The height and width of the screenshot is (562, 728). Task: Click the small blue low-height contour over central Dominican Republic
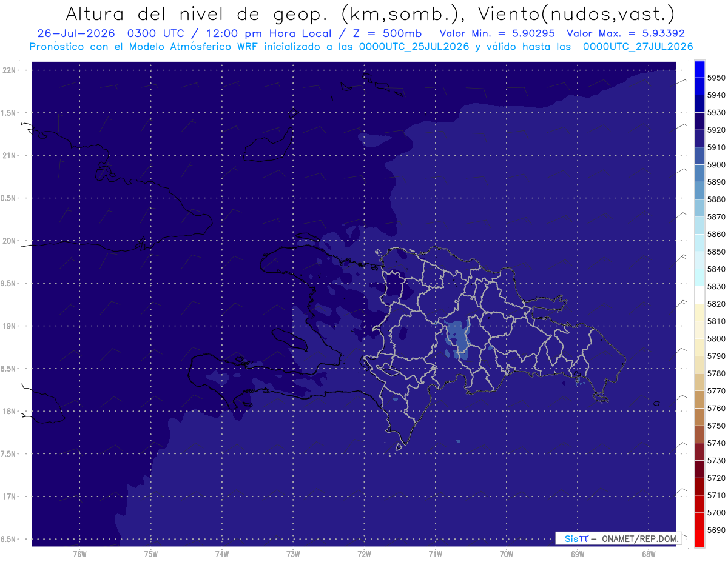click(x=459, y=341)
